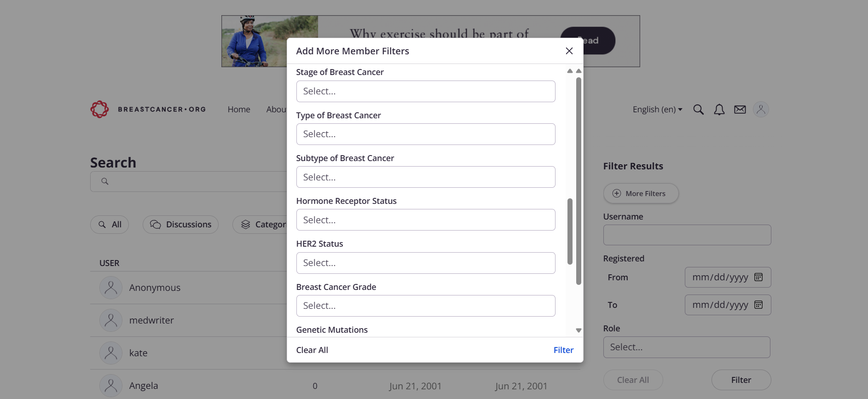Open the HER2 Status select box
Viewport: 868px width, 399px height.
coord(425,263)
